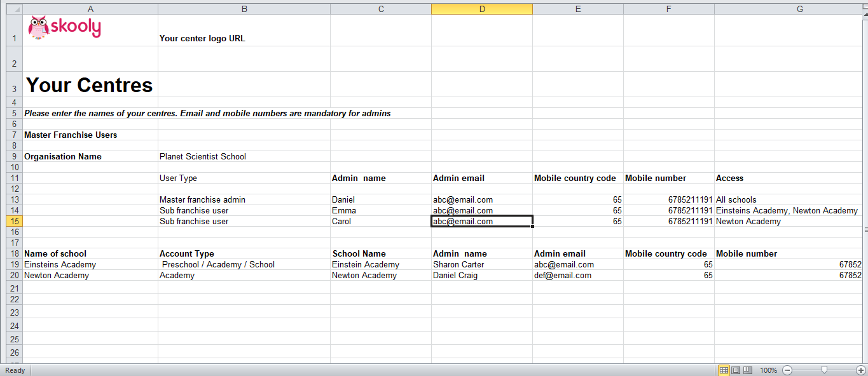Click 'Master franchise admin' cell
The height and width of the screenshot is (376, 868).
tap(244, 199)
